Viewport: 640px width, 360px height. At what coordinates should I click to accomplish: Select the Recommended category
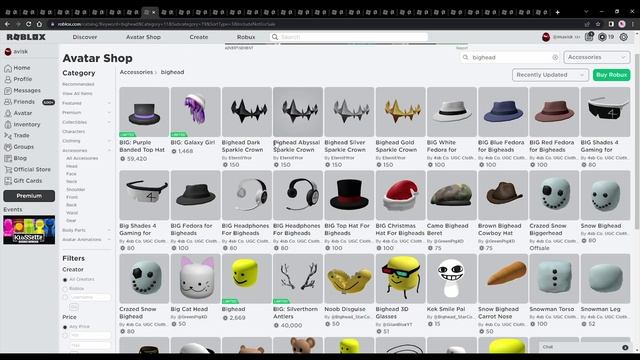tap(78, 84)
